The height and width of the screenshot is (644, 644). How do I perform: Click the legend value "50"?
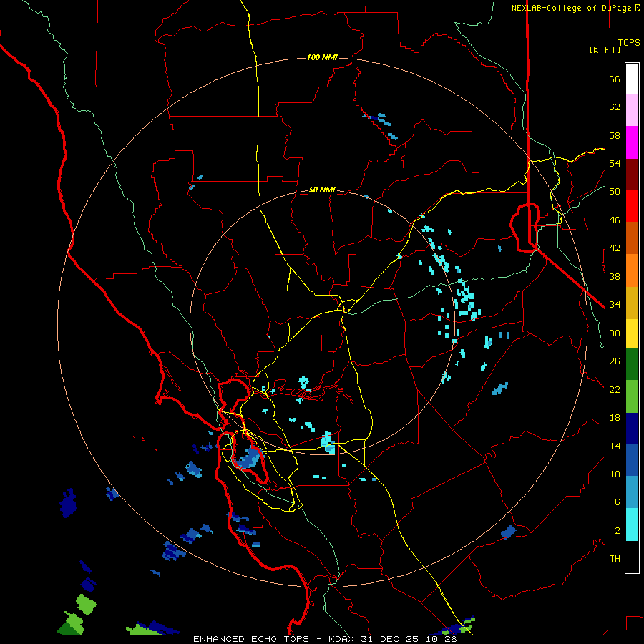pyautogui.click(x=615, y=191)
